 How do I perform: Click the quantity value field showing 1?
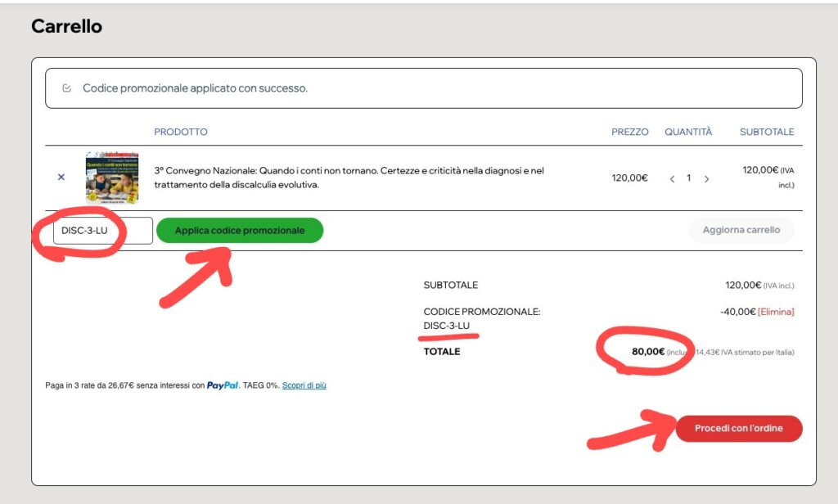tap(689, 178)
